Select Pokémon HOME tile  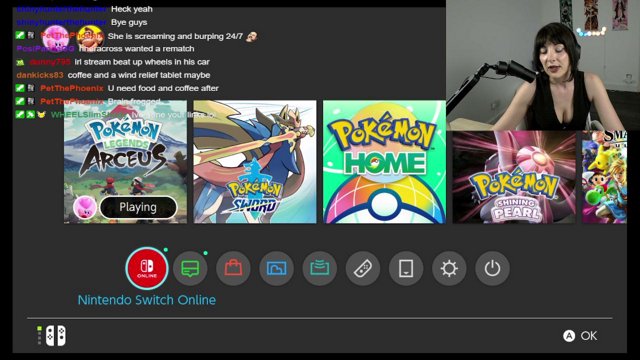384,162
